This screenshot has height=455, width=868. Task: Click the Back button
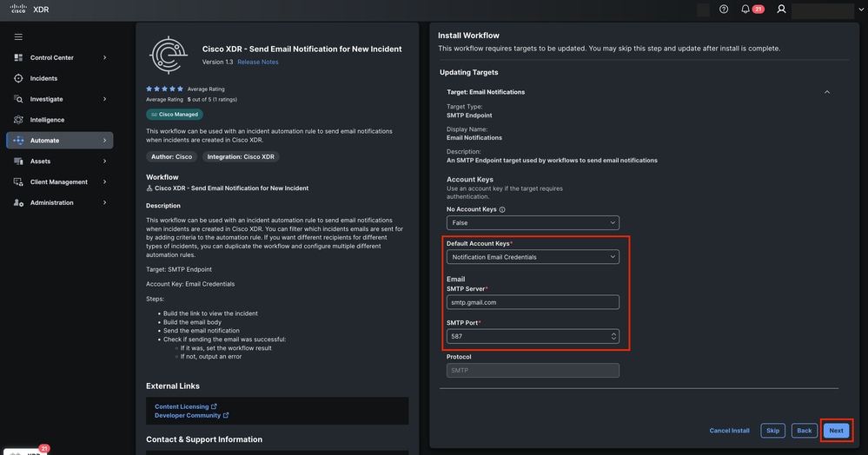804,430
